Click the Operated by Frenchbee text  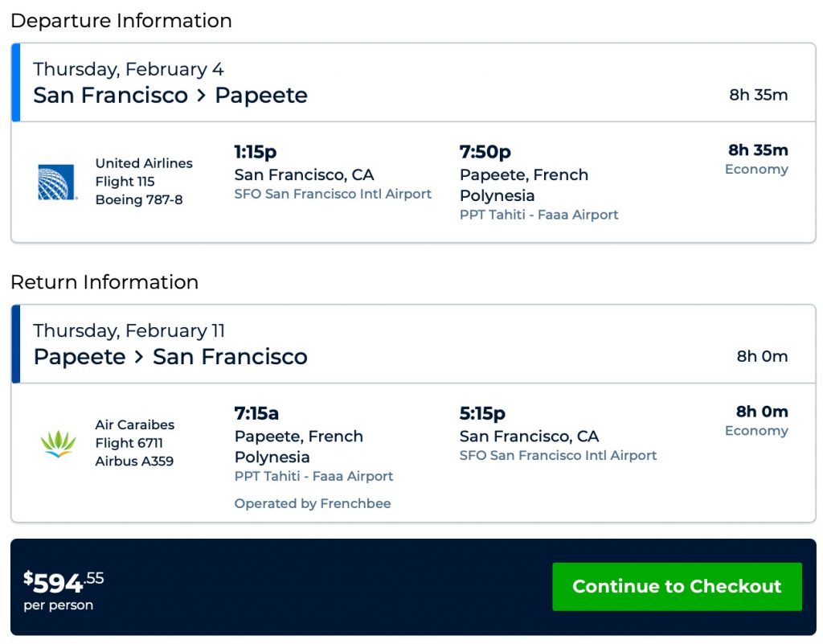[313, 503]
